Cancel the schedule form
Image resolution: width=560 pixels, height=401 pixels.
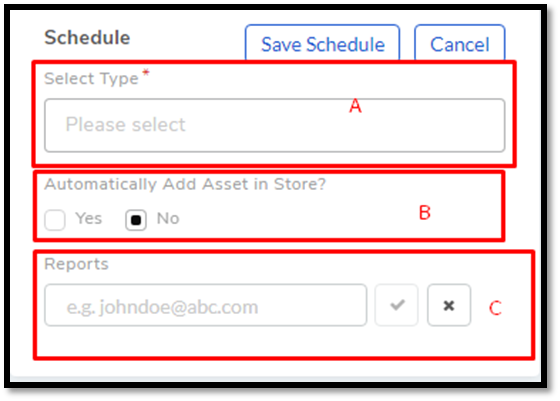[x=460, y=43]
